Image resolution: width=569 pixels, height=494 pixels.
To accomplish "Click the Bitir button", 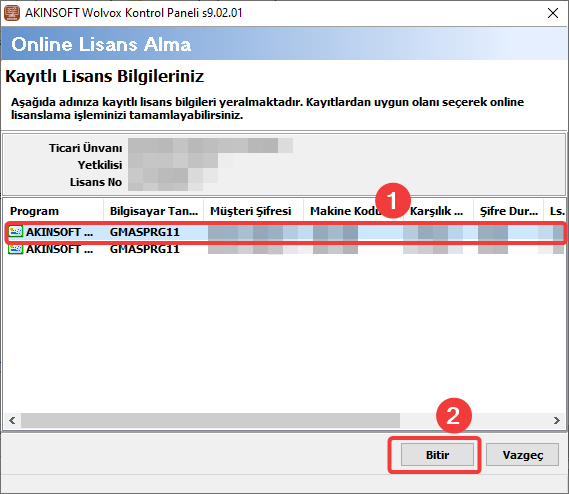I will 437,454.
